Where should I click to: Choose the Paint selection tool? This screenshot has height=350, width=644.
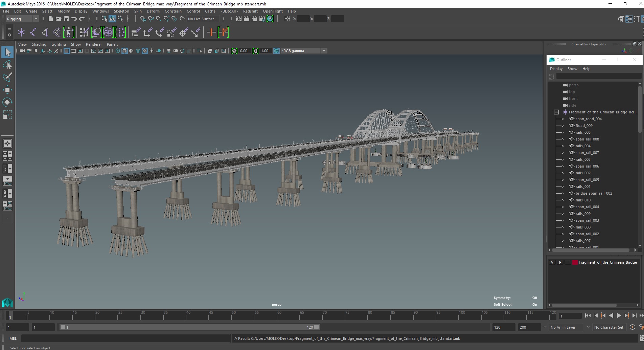(7, 77)
